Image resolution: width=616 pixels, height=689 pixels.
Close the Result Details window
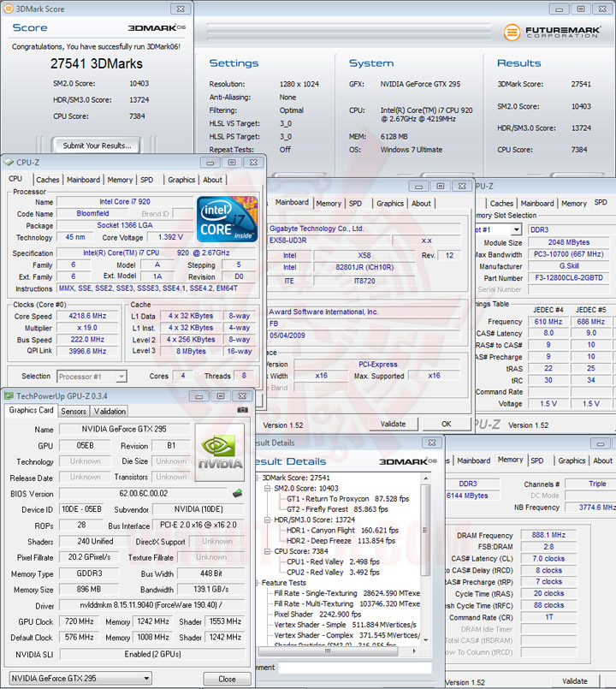click(x=432, y=443)
